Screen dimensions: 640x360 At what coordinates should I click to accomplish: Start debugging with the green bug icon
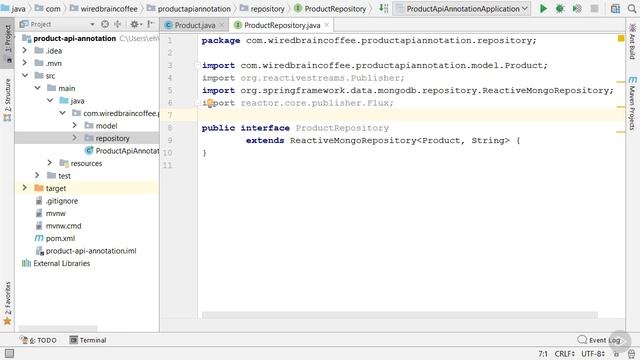pyautogui.click(x=560, y=9)
